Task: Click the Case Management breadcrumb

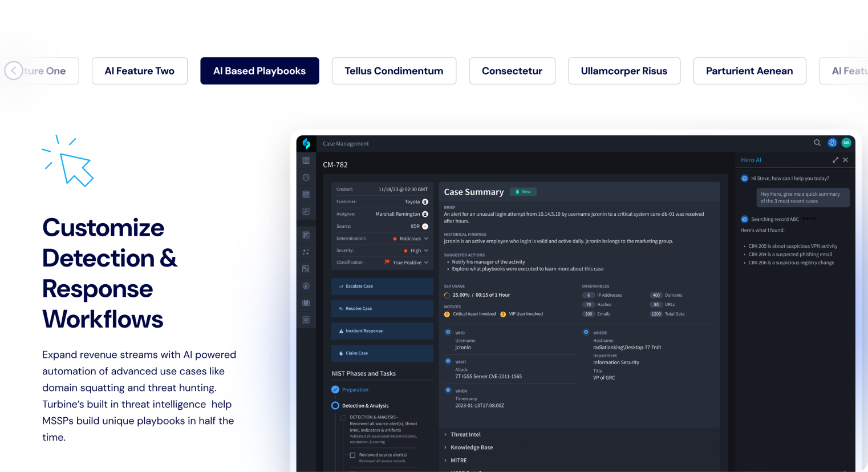Action: click(x=346, y=144)
